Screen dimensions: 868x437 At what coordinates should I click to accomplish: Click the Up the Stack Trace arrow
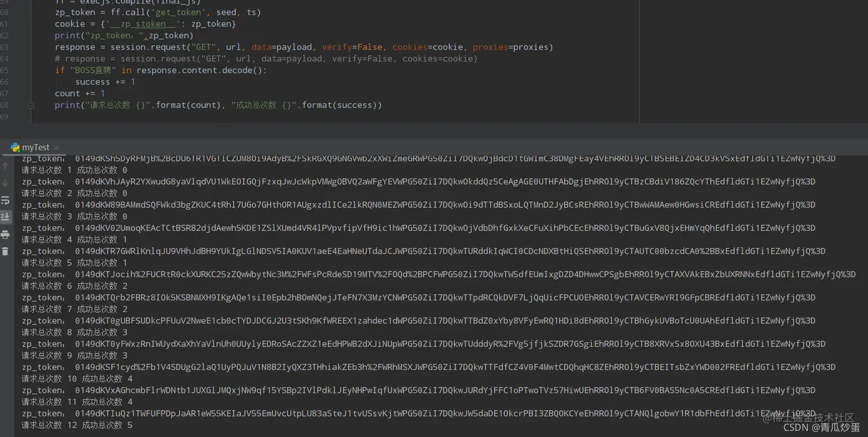[5, 166]
